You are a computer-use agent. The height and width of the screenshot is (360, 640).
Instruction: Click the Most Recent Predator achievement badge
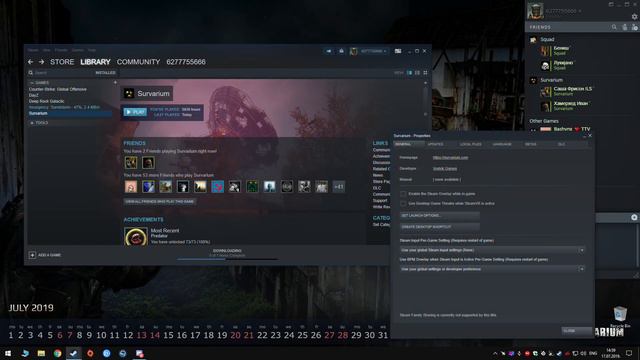(x=136, y=236)
